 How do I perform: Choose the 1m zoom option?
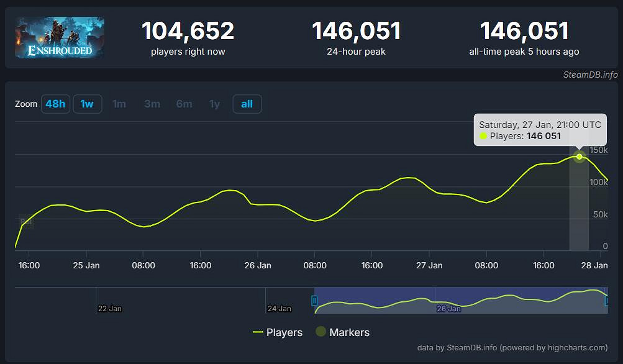[x=119, y=104]
